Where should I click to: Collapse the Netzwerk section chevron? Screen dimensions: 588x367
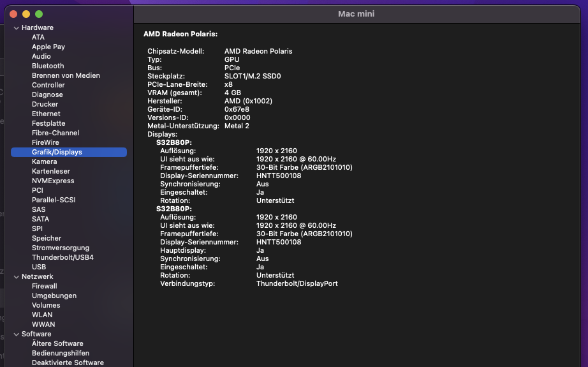point(16,276)
